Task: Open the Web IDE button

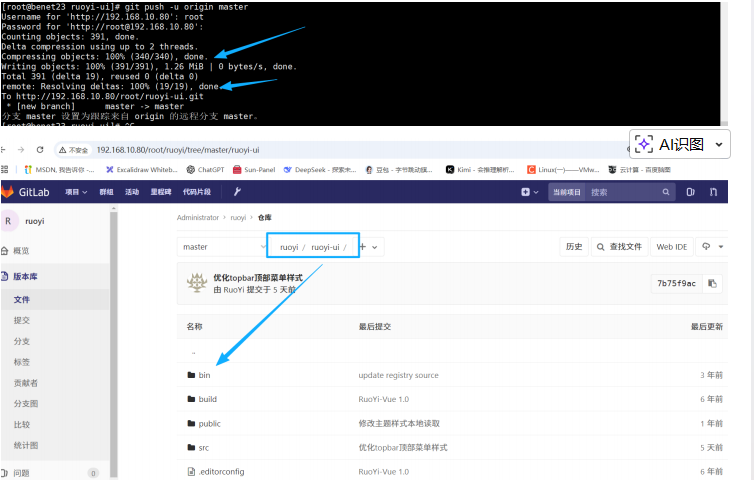Action: coord(672,247)
